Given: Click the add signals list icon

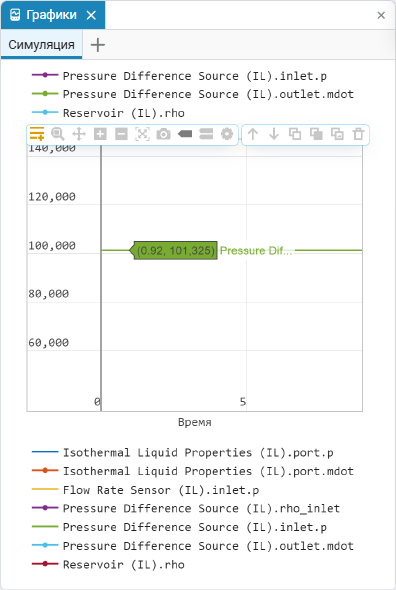Looking at the screenshot, I should 37,134.
